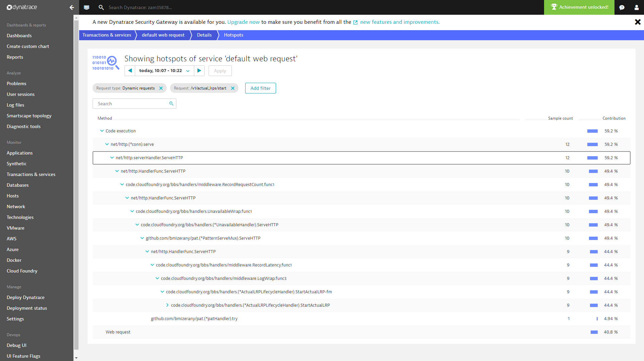Collapse sidebar with back arrow icon
Viewport: 644px width, 361px height.
[x=72, y=7]
